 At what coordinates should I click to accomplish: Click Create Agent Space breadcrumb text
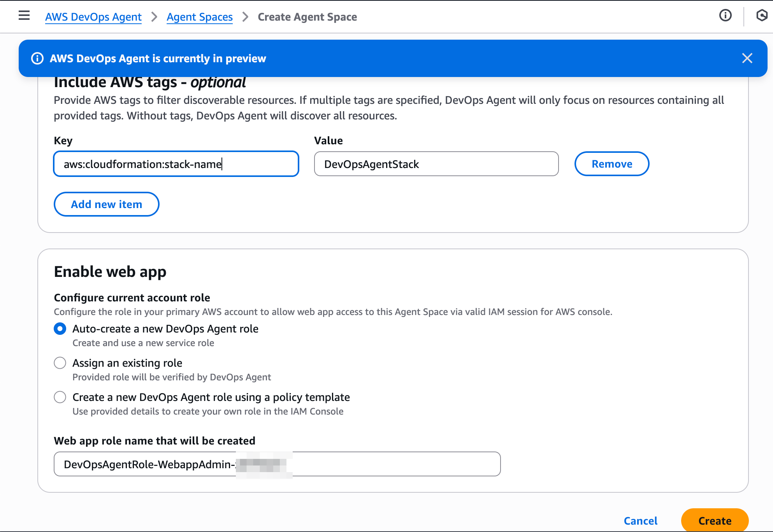pyautogui.click(x=307, y=17)
